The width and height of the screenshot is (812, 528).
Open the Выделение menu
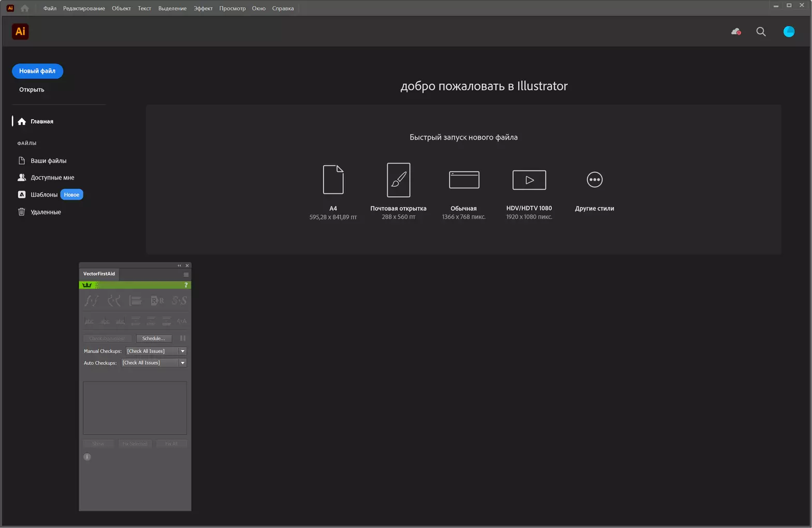tap(172, 8)
